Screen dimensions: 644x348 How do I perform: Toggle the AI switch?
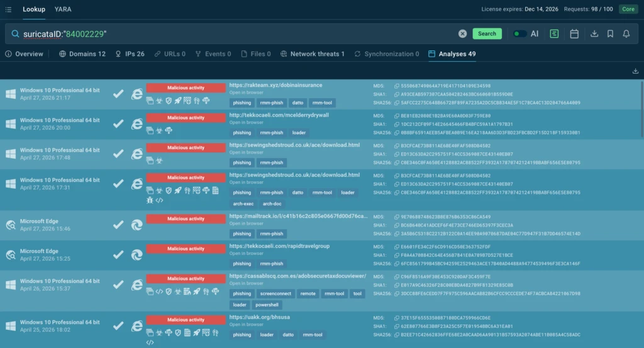tap(519, 34)
